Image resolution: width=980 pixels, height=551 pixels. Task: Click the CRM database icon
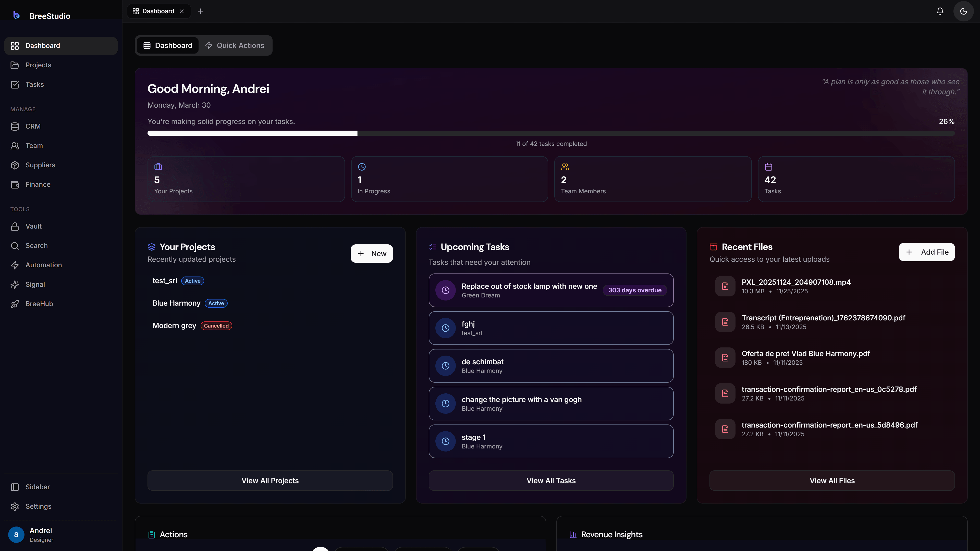point(15,126)
